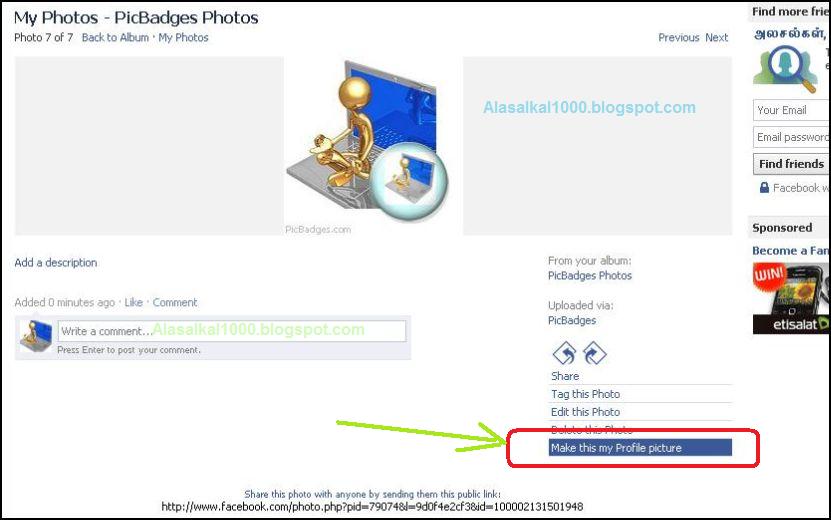The image size is (831, 520).
Task: Open the etisalat WIN ad image
Action: point(791,298)
